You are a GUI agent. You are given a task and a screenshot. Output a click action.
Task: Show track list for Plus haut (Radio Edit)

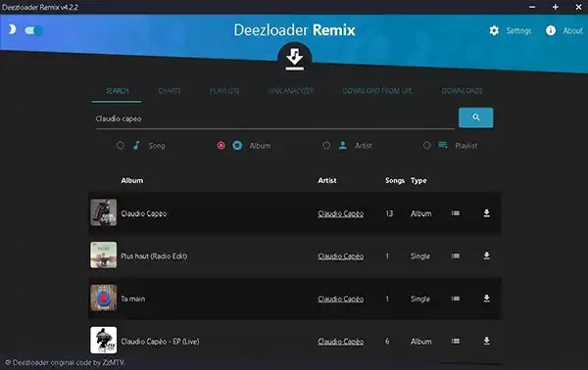(456, 255)
